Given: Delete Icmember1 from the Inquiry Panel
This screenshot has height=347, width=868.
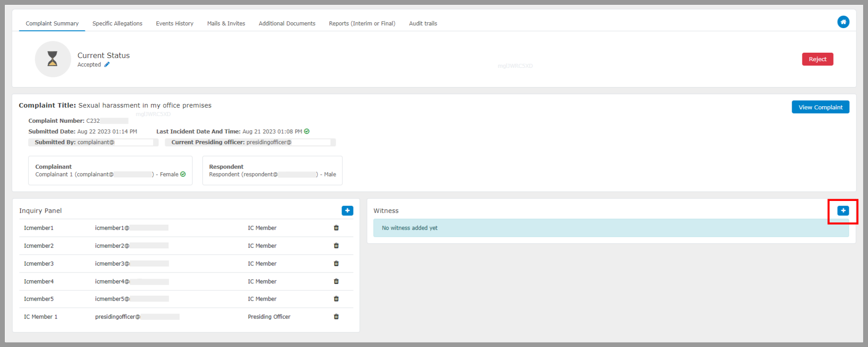Looking at the screenshot, I should pos(336,228).
